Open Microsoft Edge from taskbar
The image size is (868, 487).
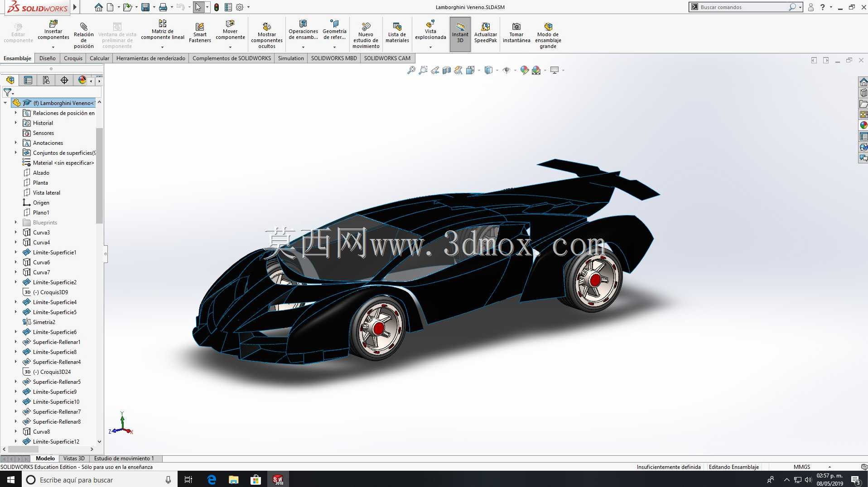tap(211, 480)
